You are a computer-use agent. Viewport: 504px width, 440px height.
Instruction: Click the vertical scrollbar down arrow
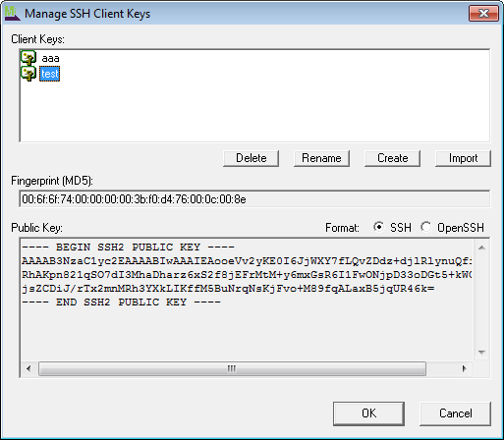pos(481,353)
